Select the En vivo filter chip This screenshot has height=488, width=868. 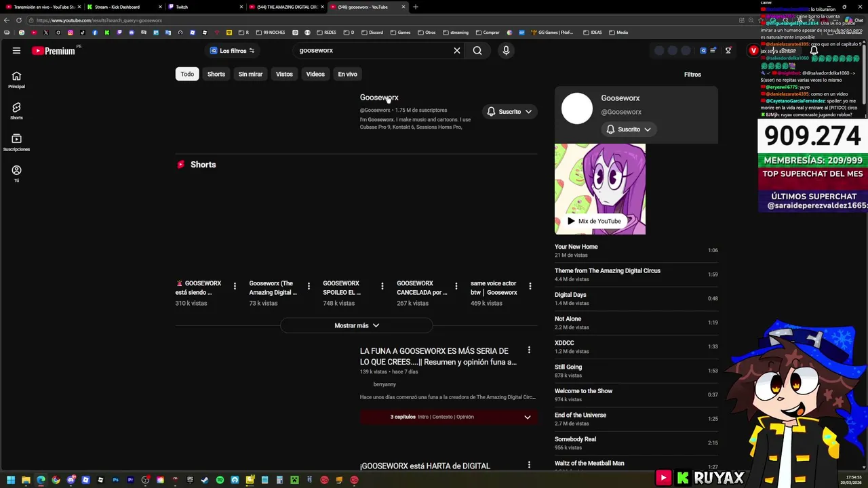pyautogui.click(x=347, y=74)
